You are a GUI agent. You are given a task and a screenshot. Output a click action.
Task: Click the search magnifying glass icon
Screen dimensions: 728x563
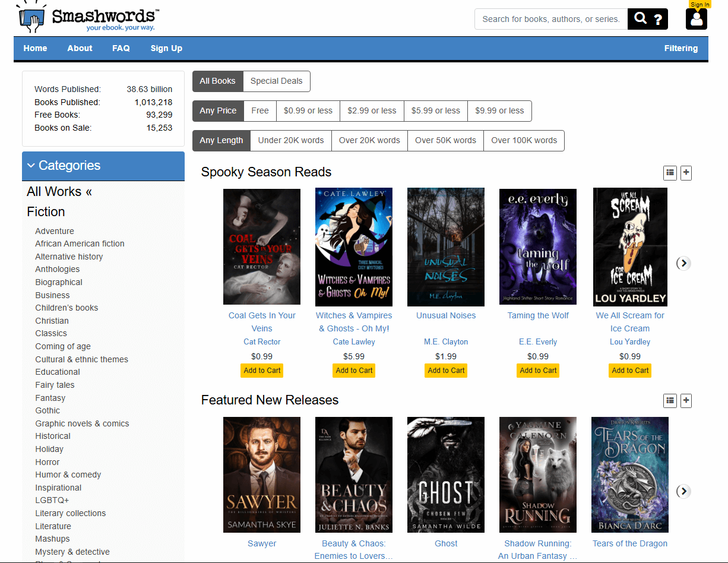pyautogui.click(x=640, y=19)
